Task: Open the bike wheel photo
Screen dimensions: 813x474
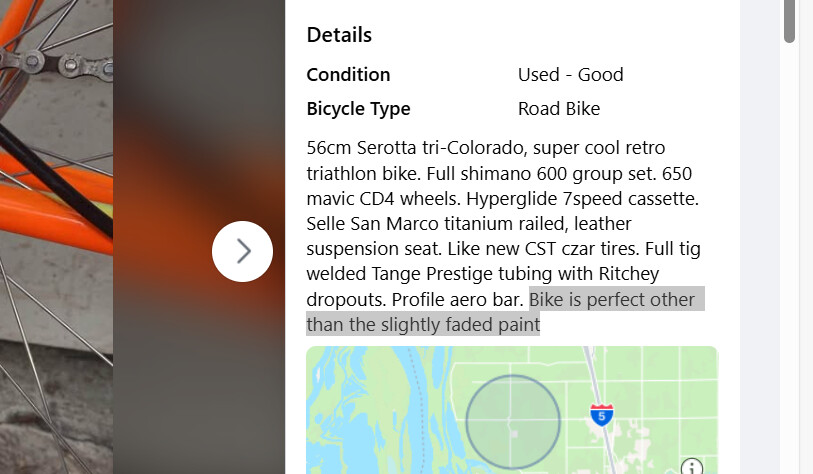Action: [56, 237]
